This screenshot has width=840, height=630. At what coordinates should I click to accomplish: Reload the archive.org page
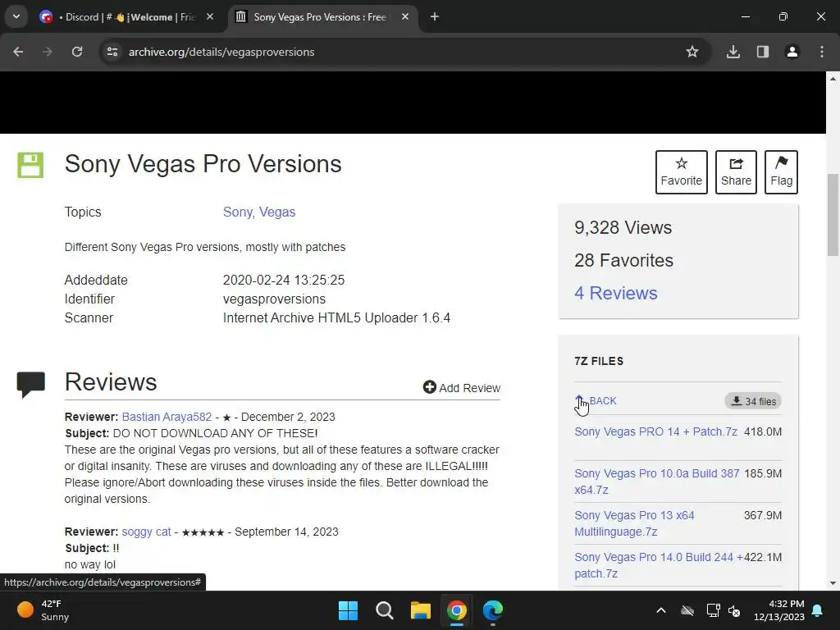[77, 52]
